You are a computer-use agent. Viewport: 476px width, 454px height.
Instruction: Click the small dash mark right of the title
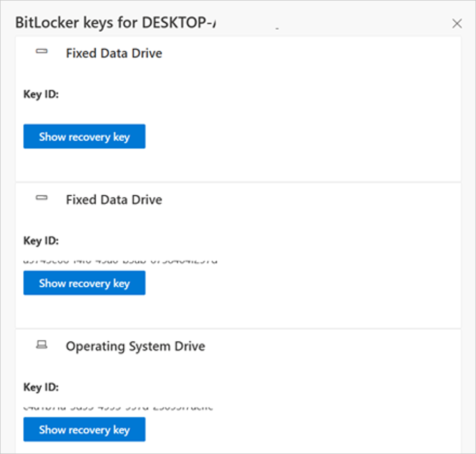(x=277, y=28)
